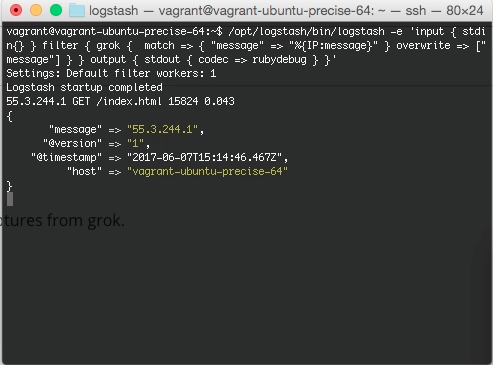This screenshot has height=365, width=493.
Task: Click the "/opt/logstash/bin/logstash" command path
Action: [x=306, y=32]
